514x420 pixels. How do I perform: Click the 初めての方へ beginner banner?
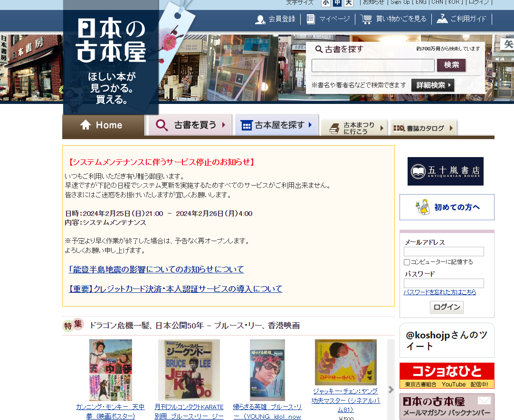point(447,207)
